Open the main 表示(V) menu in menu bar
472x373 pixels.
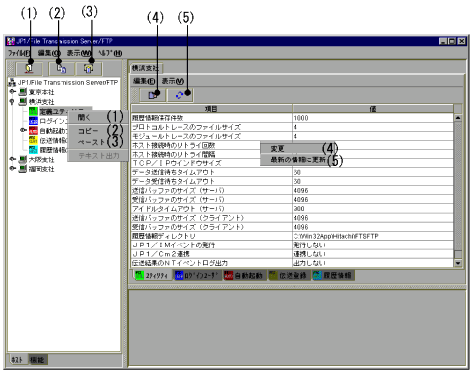[x=79, y=53]
